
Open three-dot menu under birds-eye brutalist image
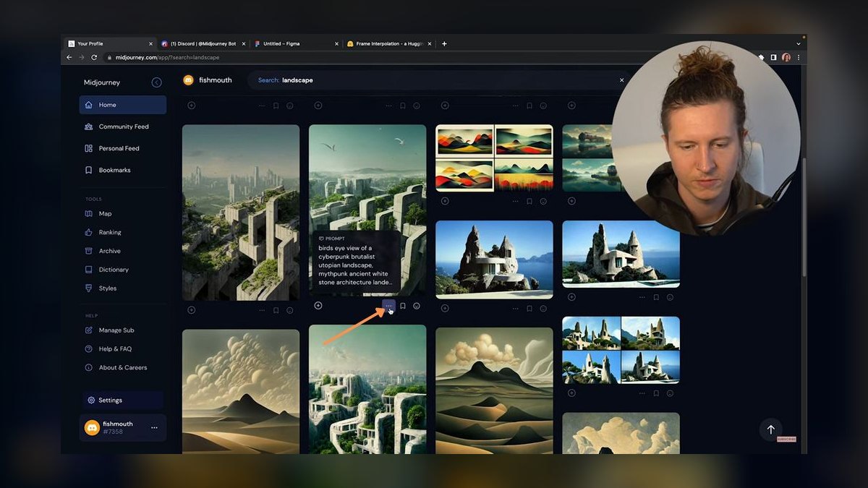389,306
